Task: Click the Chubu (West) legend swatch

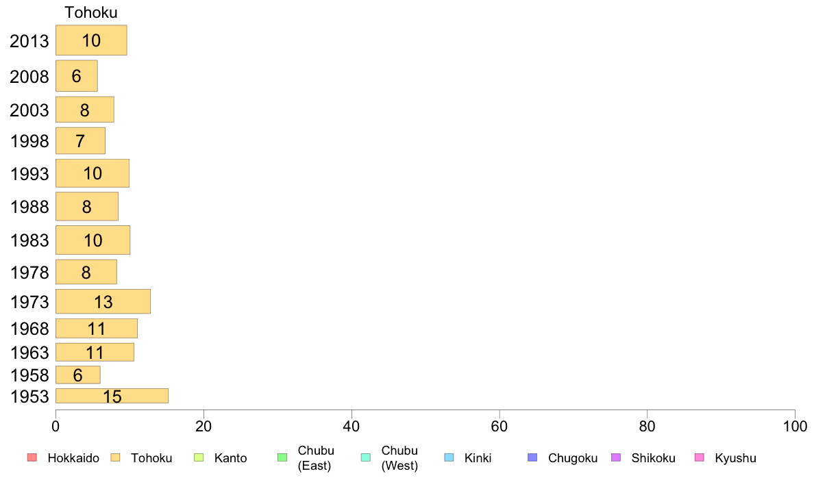Action: 365,457
